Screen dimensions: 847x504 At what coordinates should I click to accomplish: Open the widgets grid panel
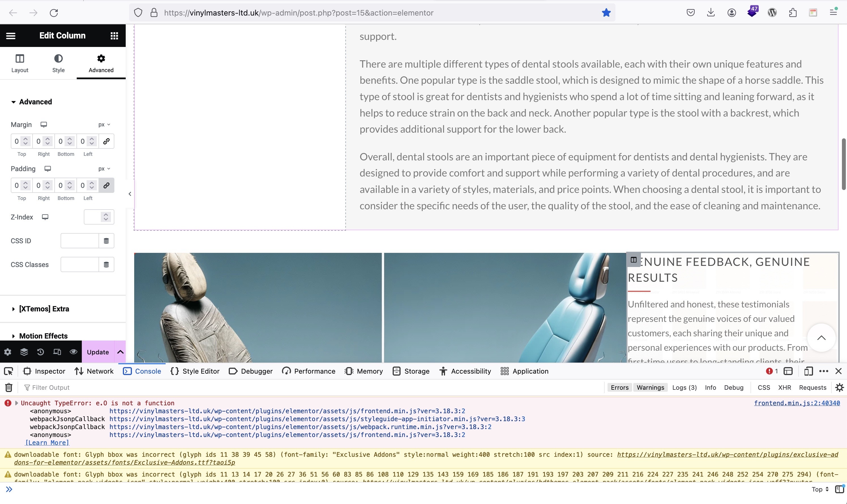click(114, 36)
